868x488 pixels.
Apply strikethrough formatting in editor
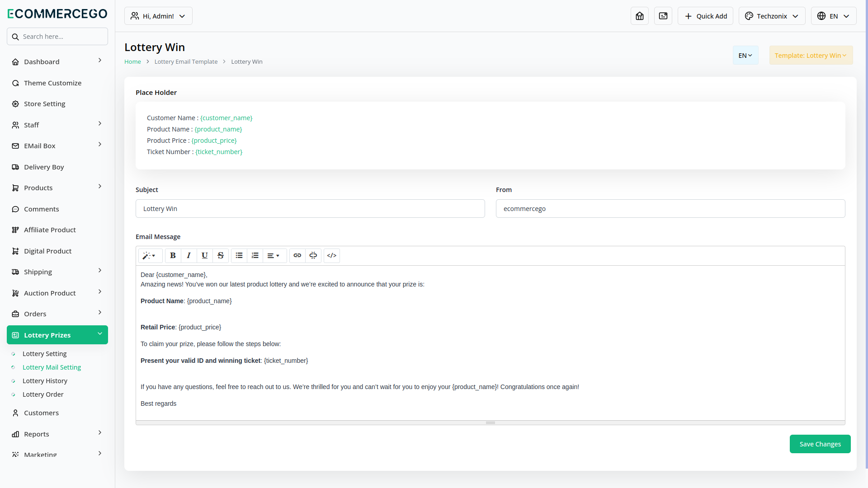(221, 256)
